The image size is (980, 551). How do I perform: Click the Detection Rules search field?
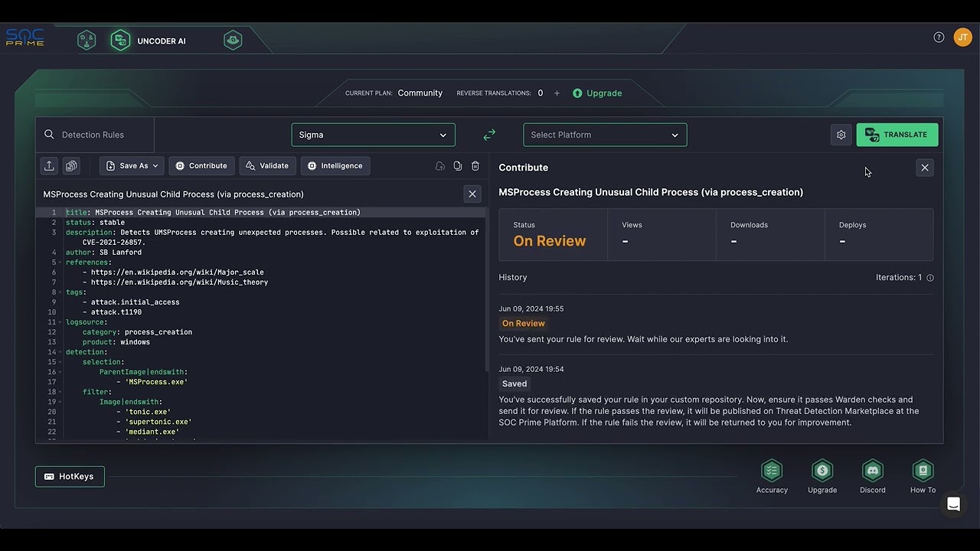pos(95,135)
